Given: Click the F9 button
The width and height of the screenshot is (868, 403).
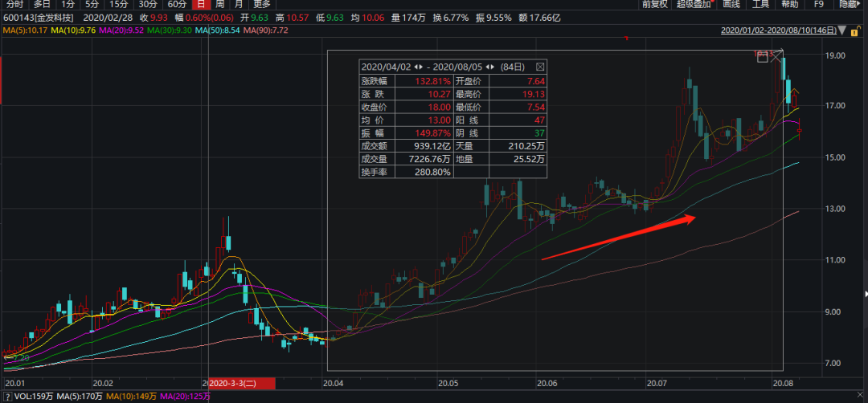Looking at the screenshot, I should [819, 4].
